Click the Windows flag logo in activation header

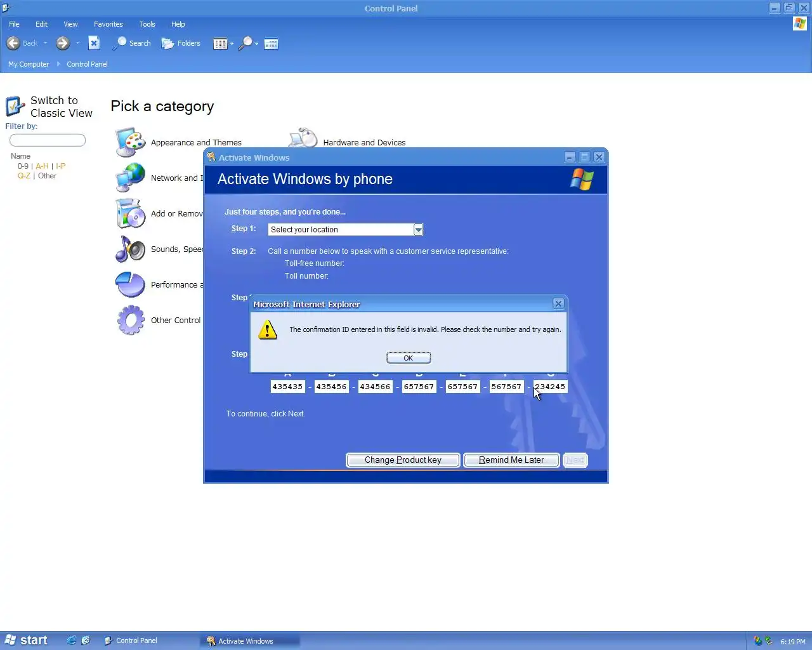(x=582, y=180)
